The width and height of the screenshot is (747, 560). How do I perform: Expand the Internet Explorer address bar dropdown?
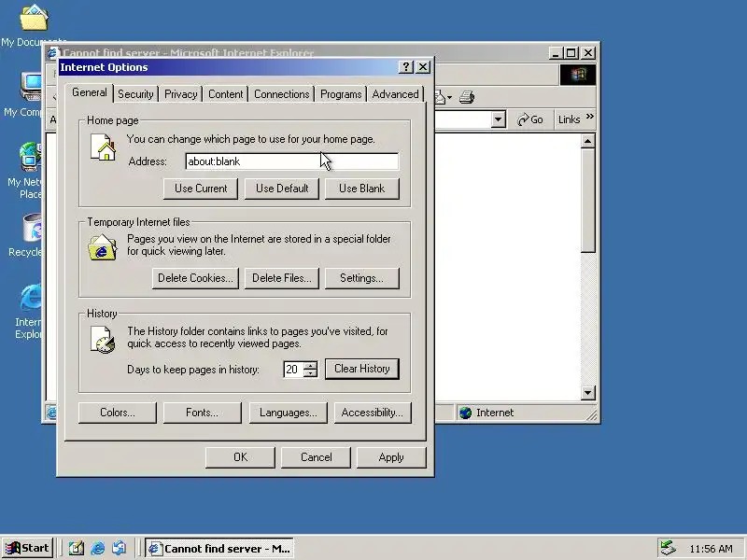pos(499,119)
